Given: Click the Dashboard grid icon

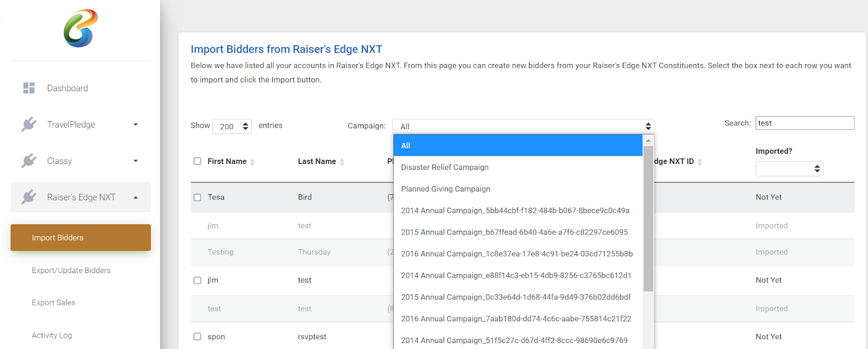Looking at the screenshot, I should pyautogui.click(x=29, y=88).
